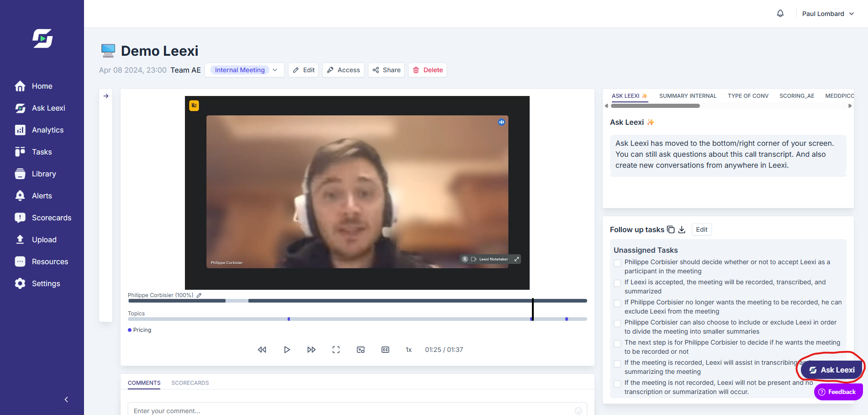Check task 'If Leexi is accepted'
Image resolution: width=868 pixels, height=415 pixels.
617,283
